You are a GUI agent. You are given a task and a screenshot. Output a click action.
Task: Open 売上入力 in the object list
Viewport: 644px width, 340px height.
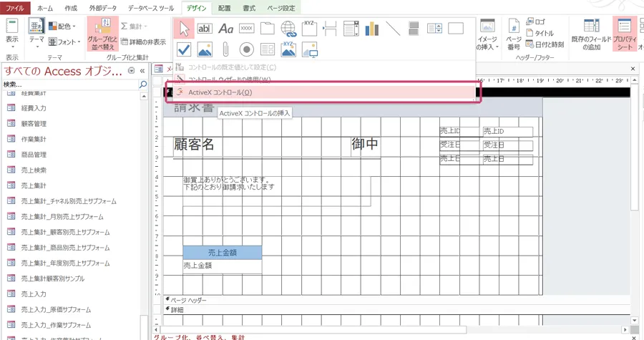34,293
